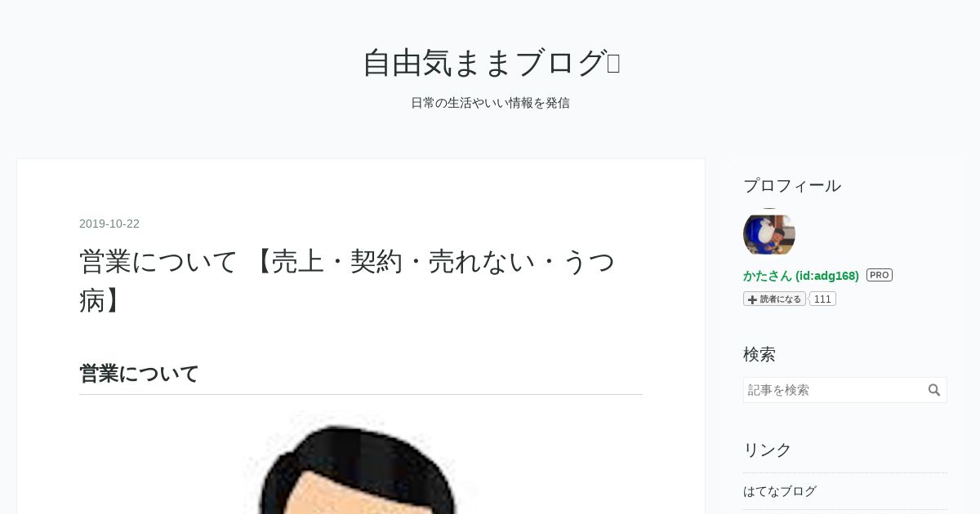
Task: Click the 検索 sidebar heading
Action: coord(759,354)
